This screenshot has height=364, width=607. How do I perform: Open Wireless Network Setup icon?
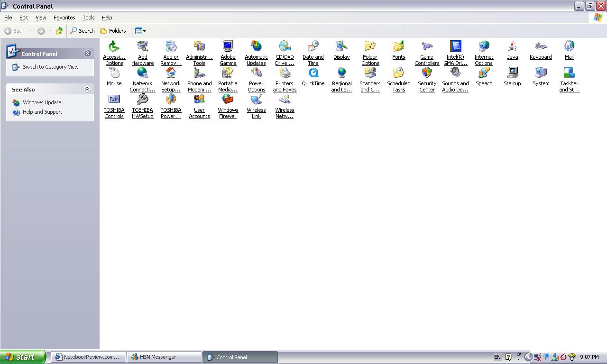(x=285, y=100)
